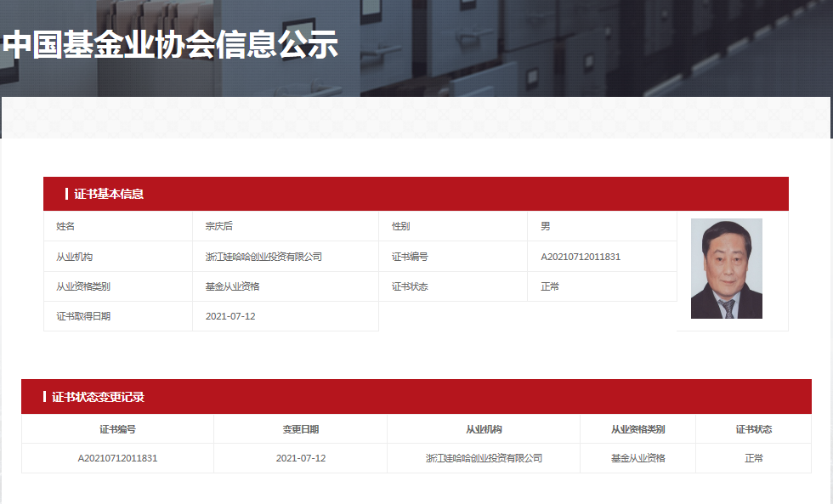Select the certificate number in basic info
This screenshot has height=504, width=833.
coord(581,257)
